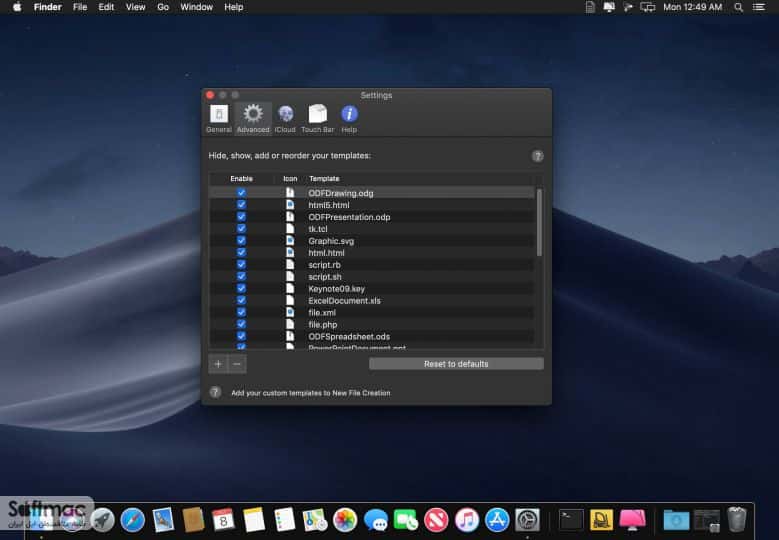Disable the tk.tcl template
The image size is (779, 540).
point(241,229)
